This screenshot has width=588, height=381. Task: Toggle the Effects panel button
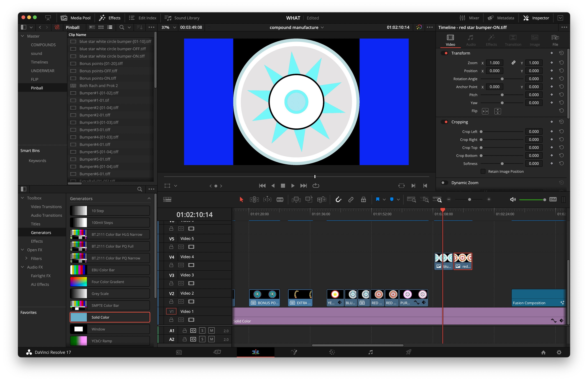110,18
